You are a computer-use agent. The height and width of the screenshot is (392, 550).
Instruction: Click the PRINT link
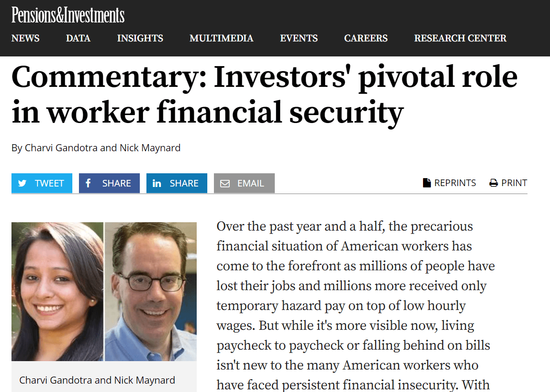coord(508,183)
